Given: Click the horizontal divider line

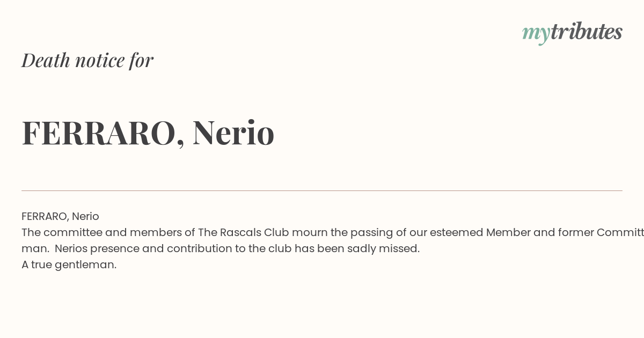Looking at the screenshot, I should tap(322, 190).
